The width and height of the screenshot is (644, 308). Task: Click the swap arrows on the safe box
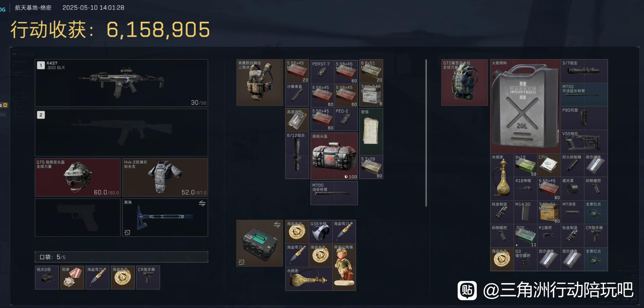pyautogui.click(x=277, y=225)
